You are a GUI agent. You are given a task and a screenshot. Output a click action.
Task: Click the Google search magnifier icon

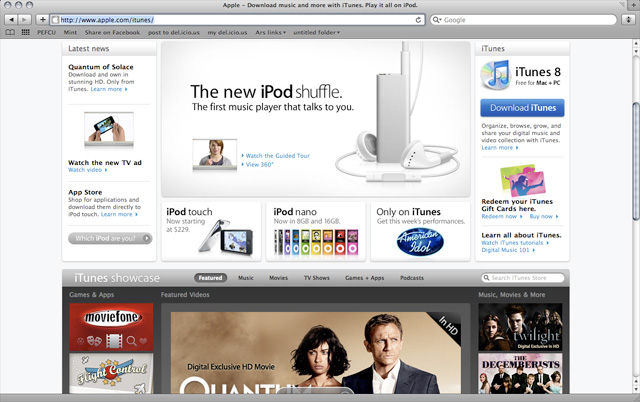point(436,20)
